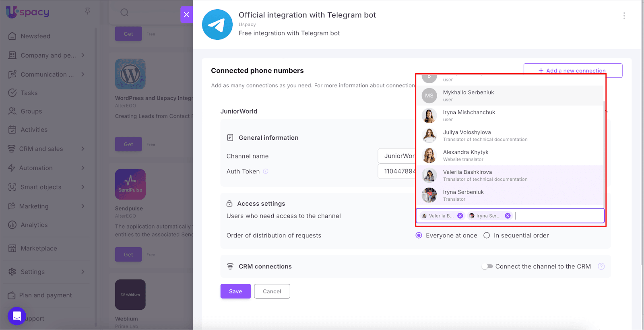Select Everyone at once radio option

click(x=419, y=235)
